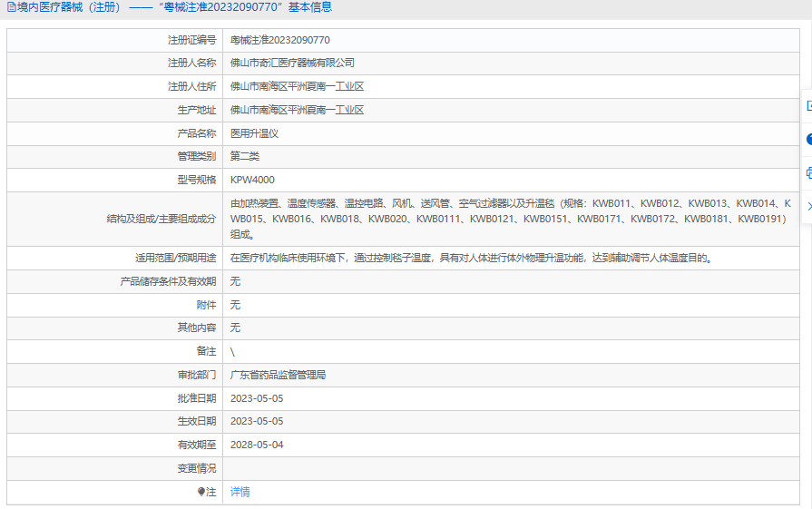Click the 适用范围/预期用途 description text
Screen dimensions: 812x509
471,258
